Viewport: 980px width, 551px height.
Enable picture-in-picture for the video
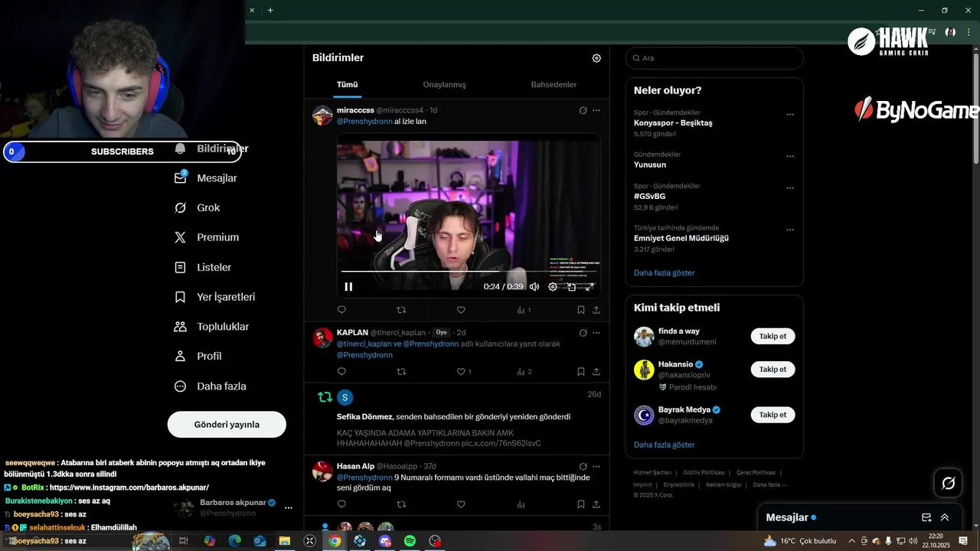coord(571,287)
